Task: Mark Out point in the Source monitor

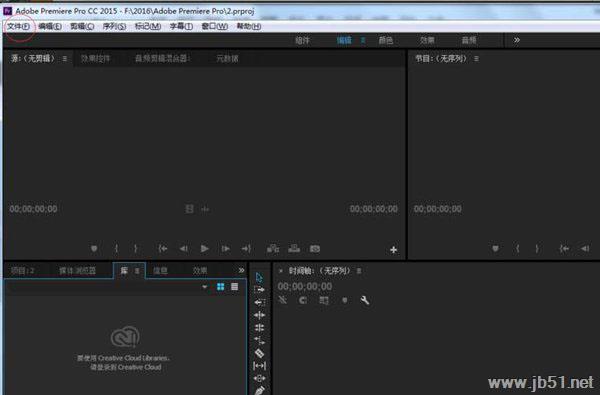Action: [x=135, y=249]
